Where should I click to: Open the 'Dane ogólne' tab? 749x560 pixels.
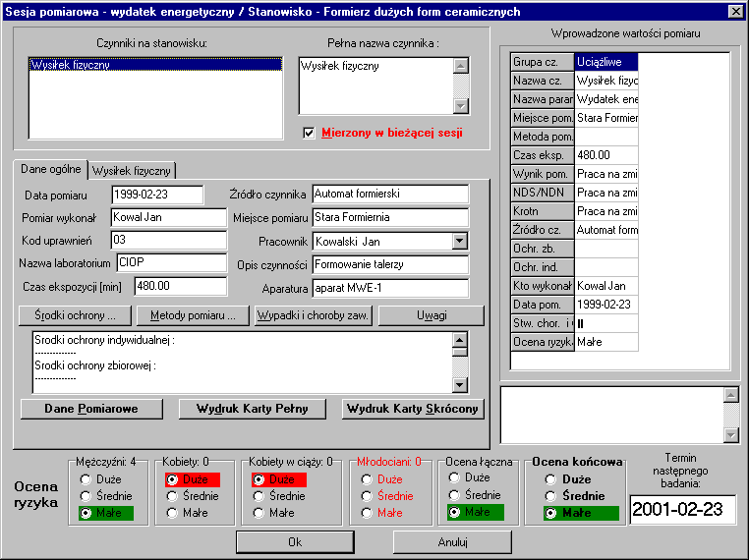click(x=51, y=169)
